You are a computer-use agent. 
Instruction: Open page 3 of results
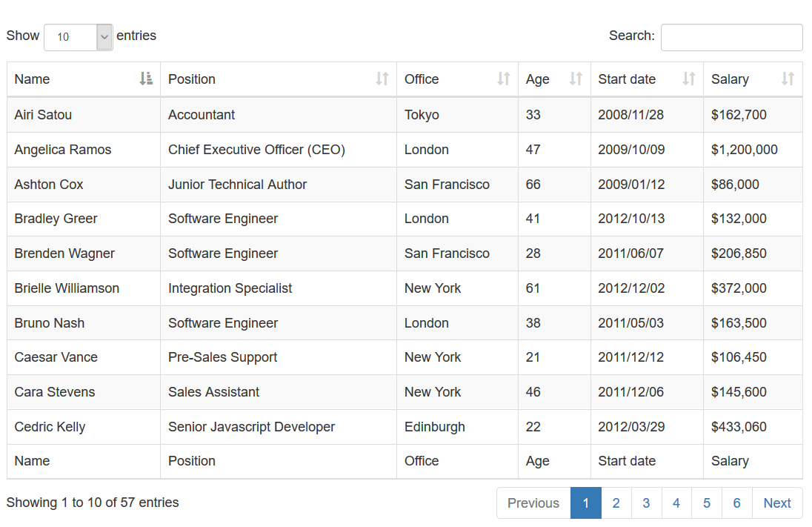point(646,503)
